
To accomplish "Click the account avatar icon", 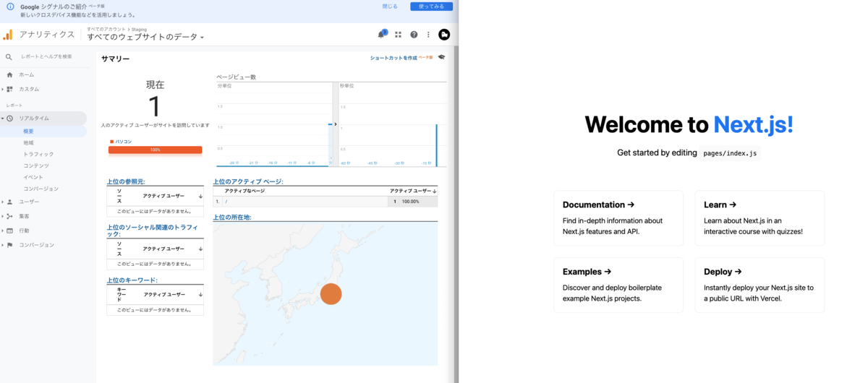I will pos(444,35).
